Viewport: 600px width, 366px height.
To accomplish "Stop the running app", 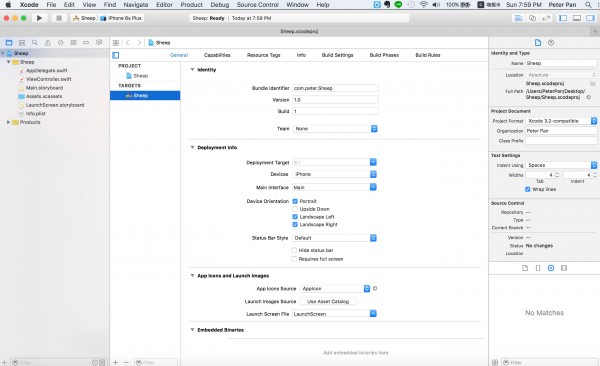I will (x=59, y=18).
